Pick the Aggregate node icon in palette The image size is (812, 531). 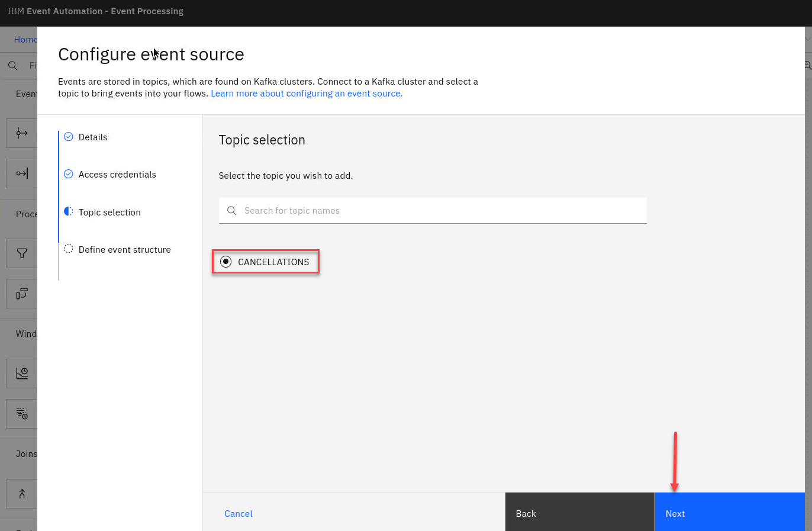tap(22, 374)
